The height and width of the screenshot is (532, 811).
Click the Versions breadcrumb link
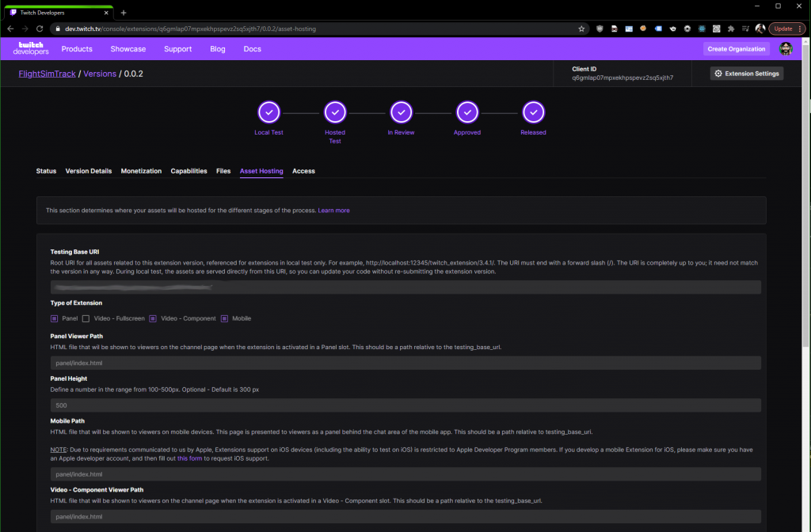pos(100,74)
